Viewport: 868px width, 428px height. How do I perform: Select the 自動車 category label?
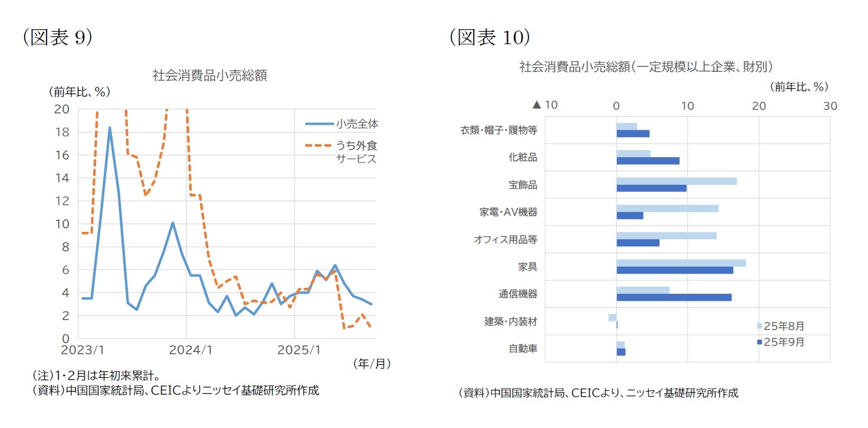click(x=523, y=349)
